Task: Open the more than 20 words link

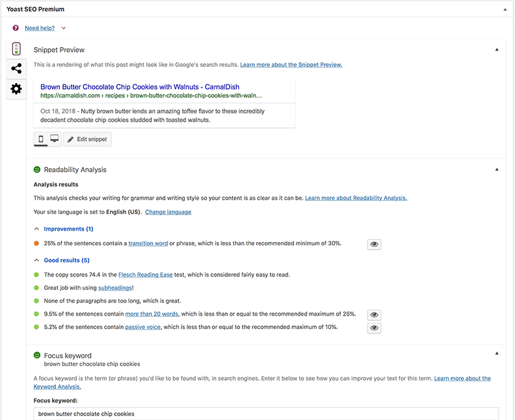Action: 152,314
